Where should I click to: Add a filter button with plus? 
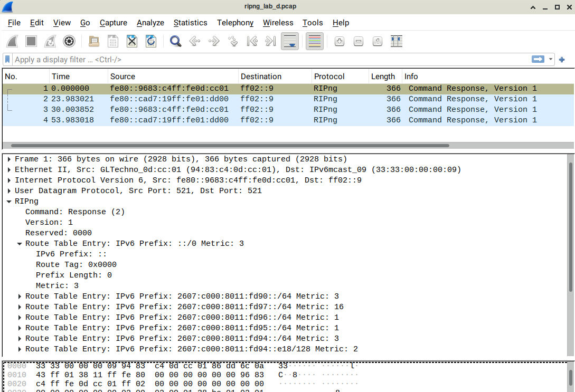(562, 60)
